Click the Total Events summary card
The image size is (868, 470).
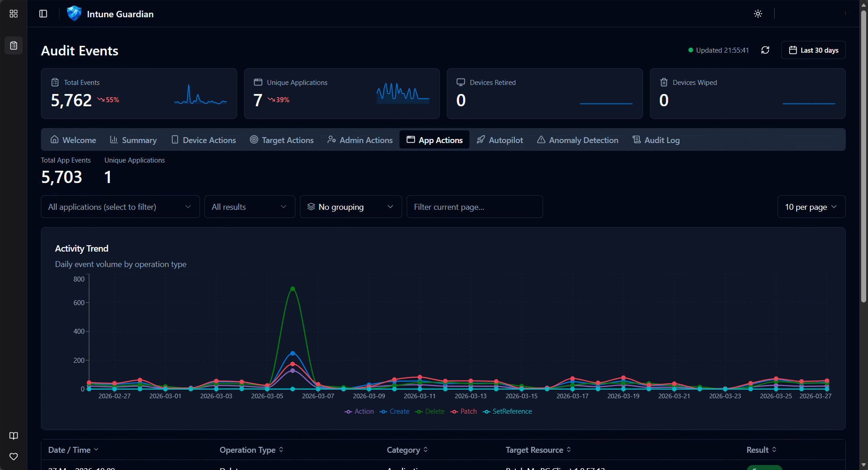(x=139, y=94)
